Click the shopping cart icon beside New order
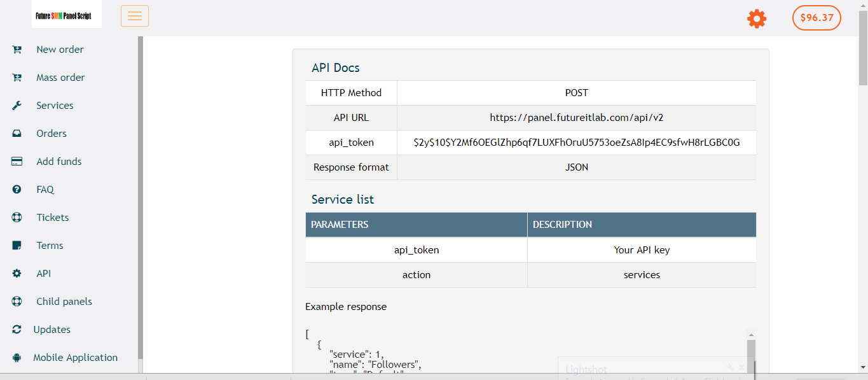 click(x=17, y=50)
